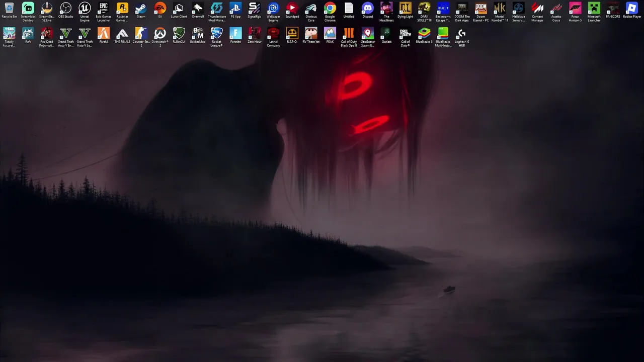
Task: Select the Soundpad shortcut
Action: click(292, 11)
